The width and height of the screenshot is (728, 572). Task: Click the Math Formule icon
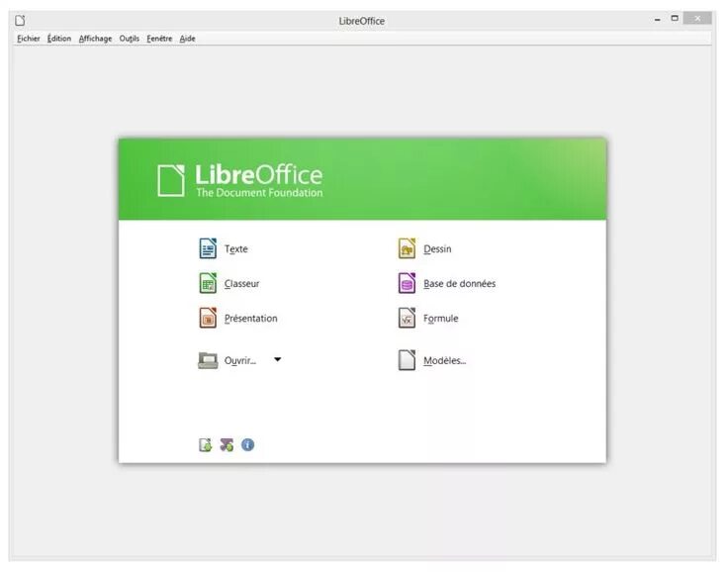point(407,318)
